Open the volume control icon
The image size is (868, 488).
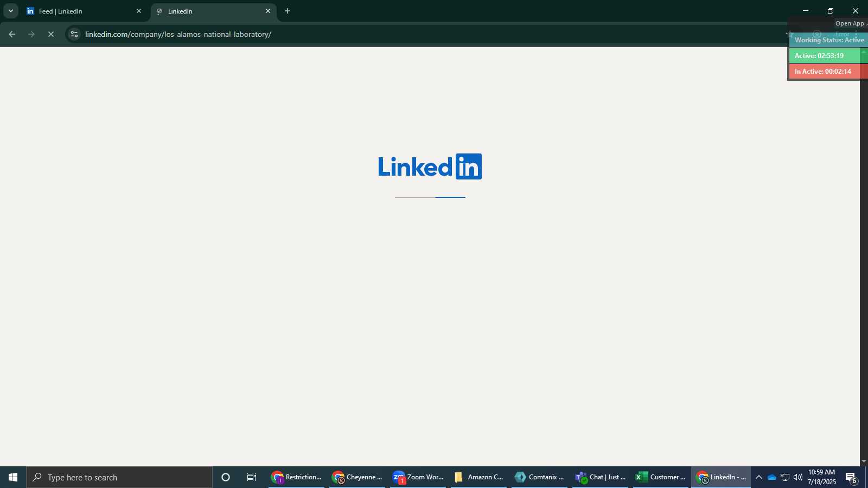798,477
